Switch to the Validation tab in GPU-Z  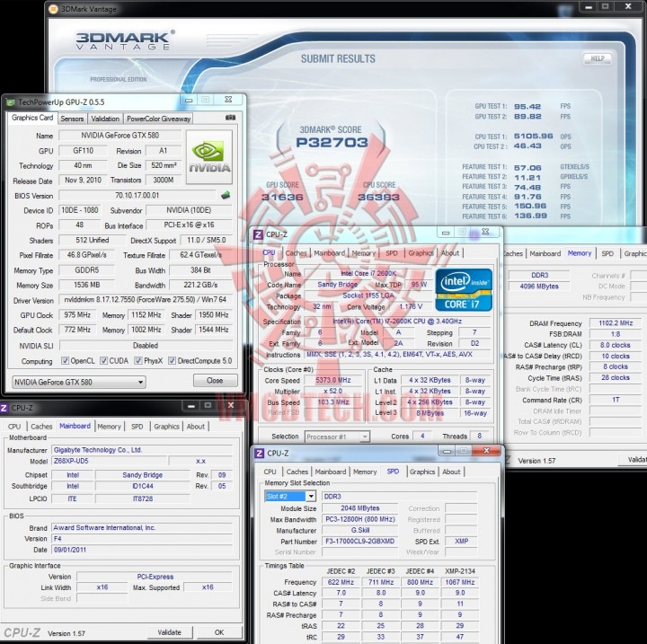pos(105,119)
